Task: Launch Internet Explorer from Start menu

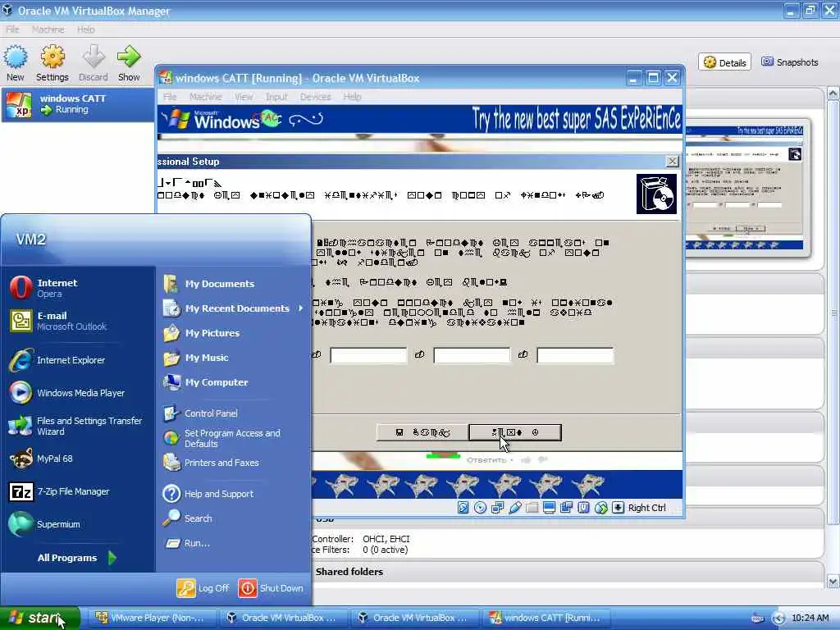Action: pyautogui.click(x=78, y=360)
